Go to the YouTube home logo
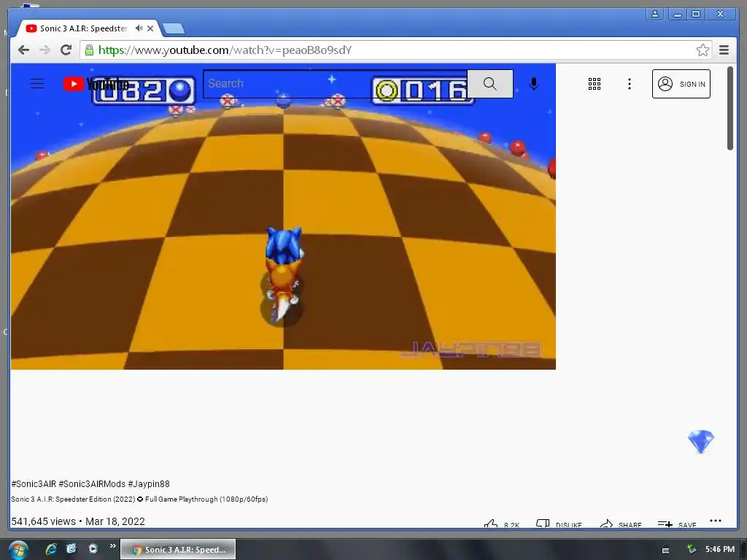The height and width of the screenshot is (560, 747). pos(96,84)
